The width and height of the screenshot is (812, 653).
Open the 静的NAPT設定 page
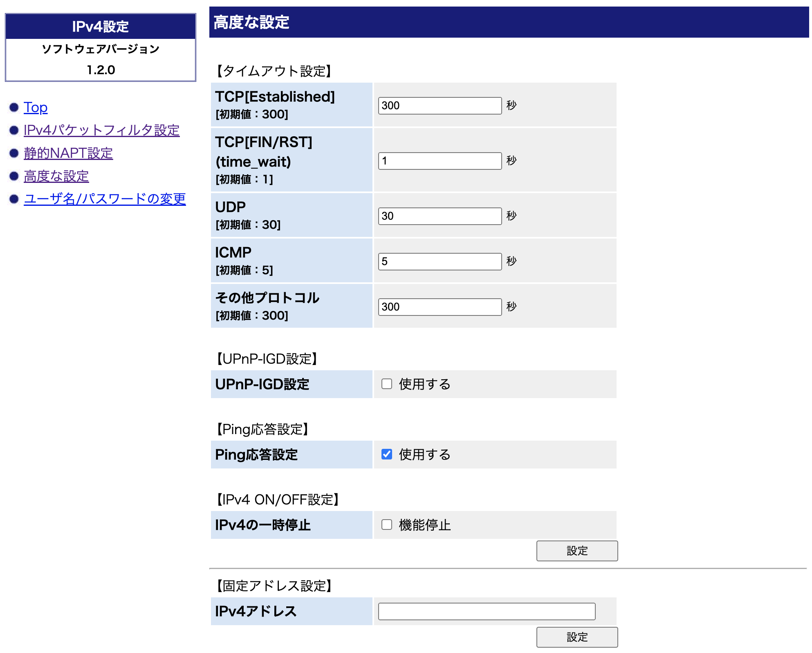pos(69,153)
